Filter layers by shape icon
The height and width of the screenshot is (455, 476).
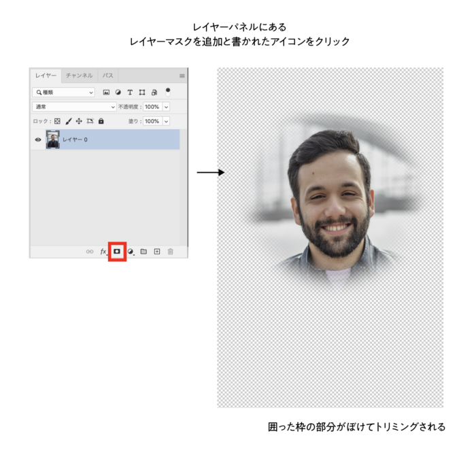[x=141, y=92]
